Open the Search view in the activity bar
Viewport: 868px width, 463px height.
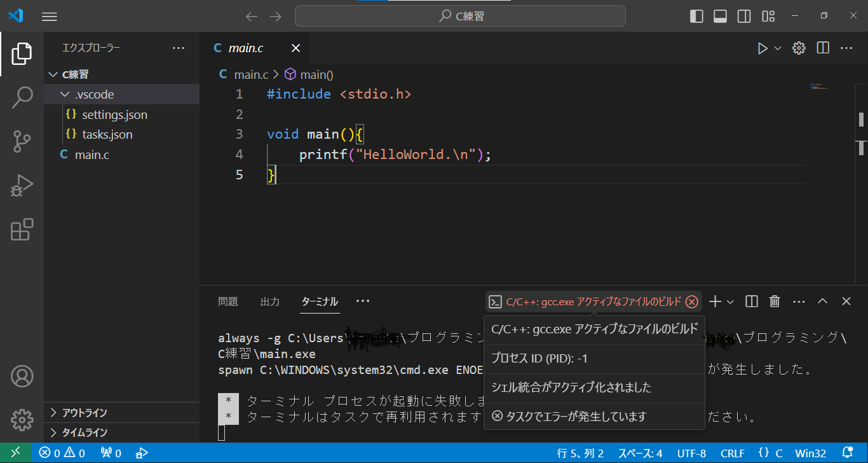[x=22, y=97]
